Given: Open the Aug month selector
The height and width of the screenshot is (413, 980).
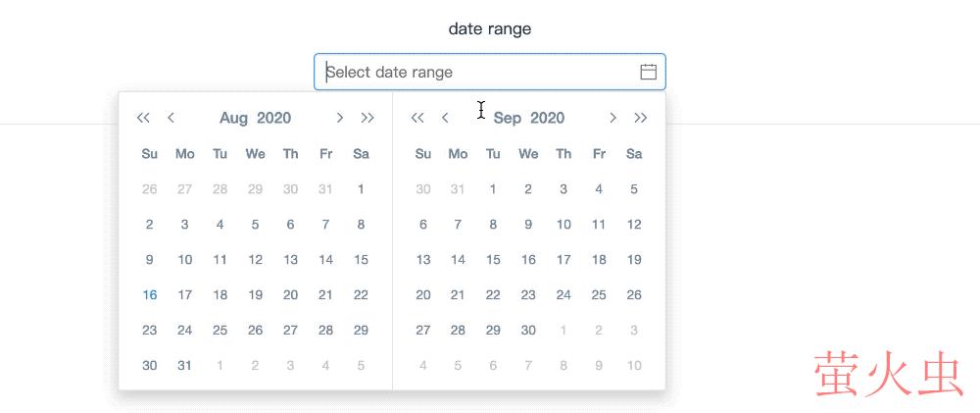Looking at the screenshot, I should tap(233, 118).
